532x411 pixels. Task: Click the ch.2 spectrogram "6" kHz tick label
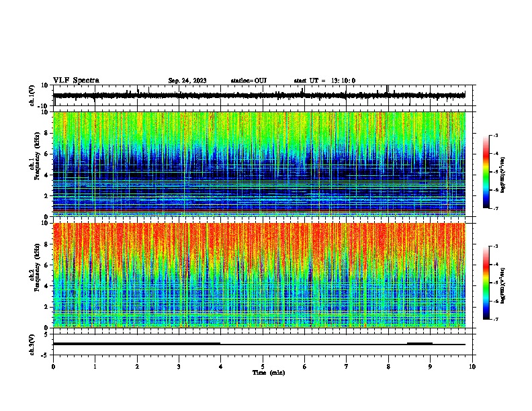(x=47, y=265)
